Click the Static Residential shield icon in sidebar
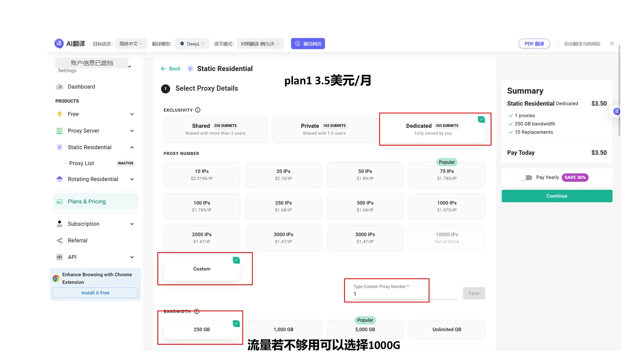Viewport: 644px width, 362px height. [60, 147]
